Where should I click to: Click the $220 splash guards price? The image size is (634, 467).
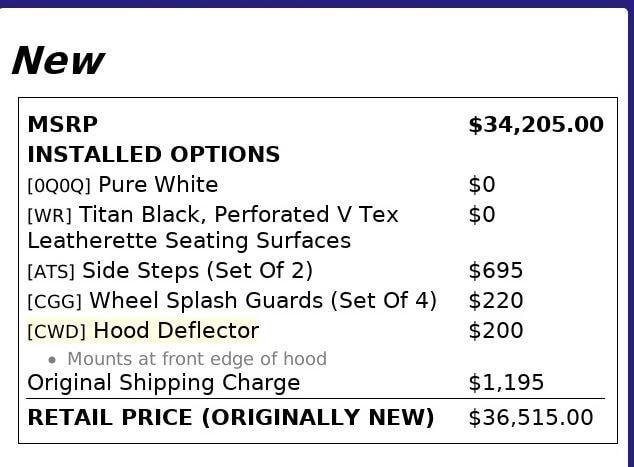click(x=495, y=301)
